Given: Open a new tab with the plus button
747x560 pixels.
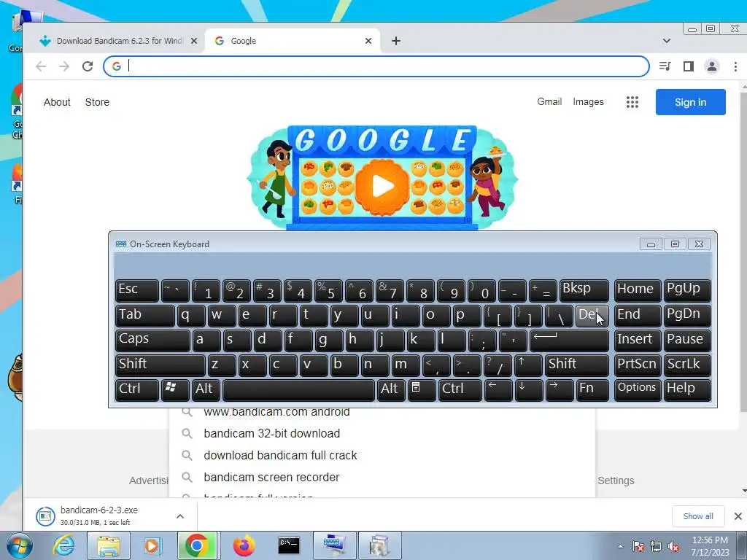Looking at the screenshot, I should [396, 41].
